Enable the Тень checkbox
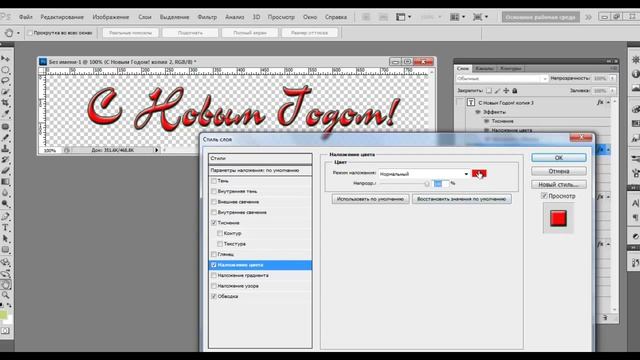Image resolution: width=640 pixels, height=360 pixels. tap(214, 180)
